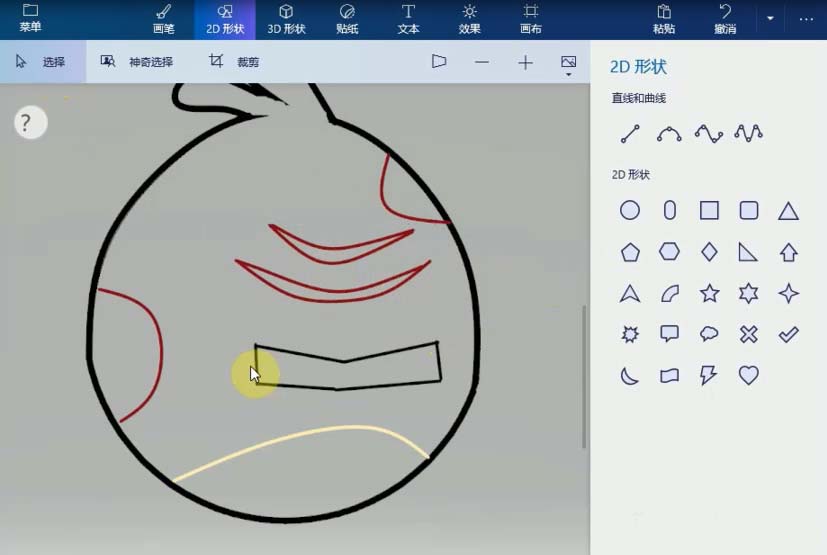Viewport: 827px width, 555px height.
Task: Choose the rounded square shape
Action: point(749,210)
